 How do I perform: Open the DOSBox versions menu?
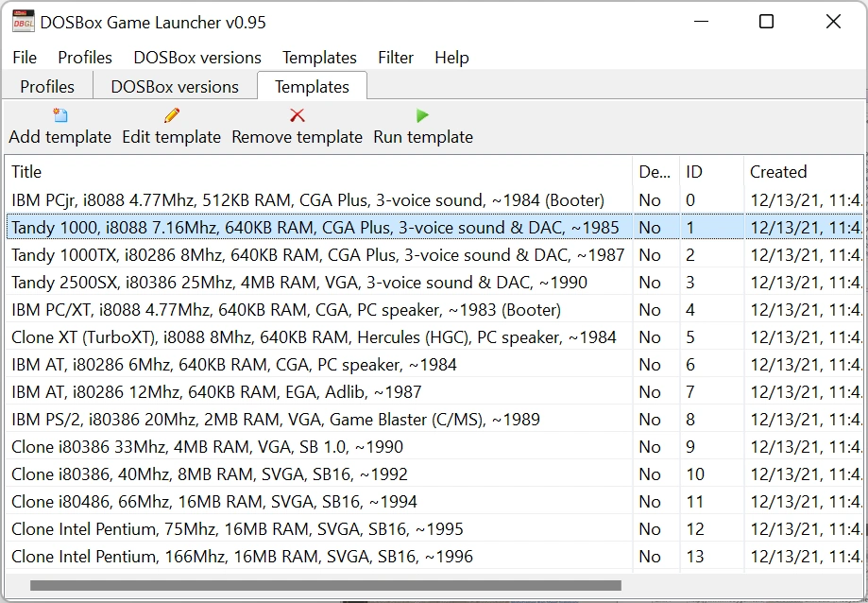tap(197, 58)
